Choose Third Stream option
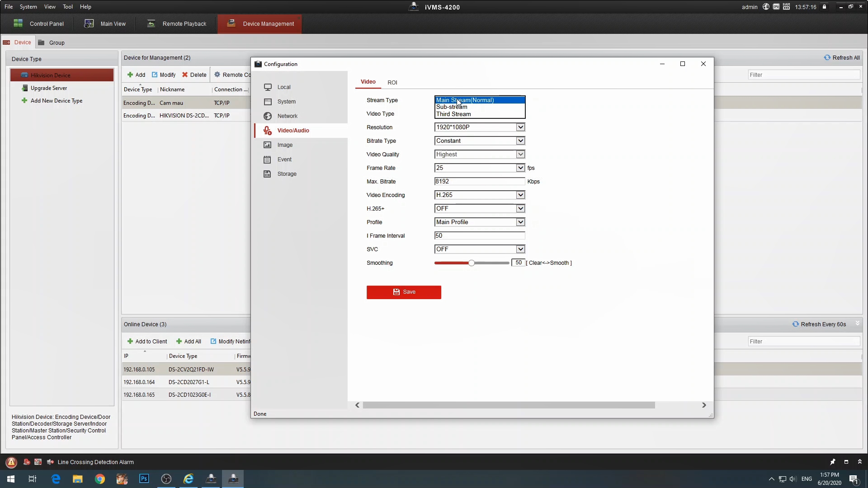The image size is (868, 488). [480, 114]
